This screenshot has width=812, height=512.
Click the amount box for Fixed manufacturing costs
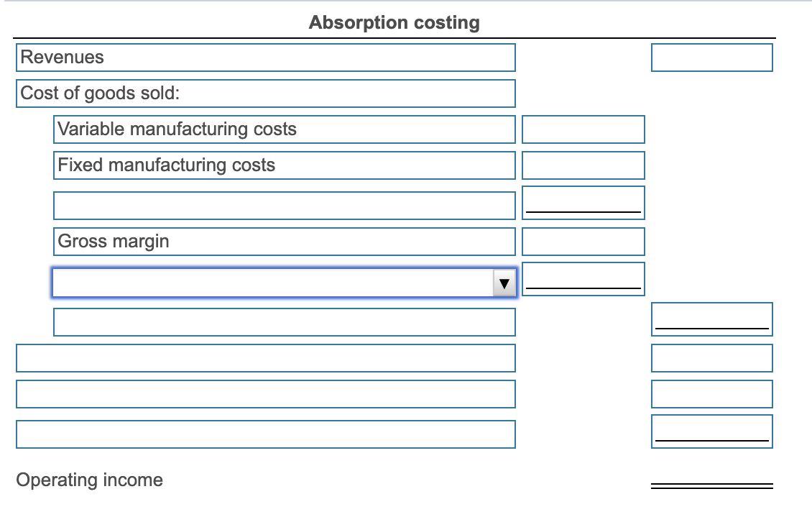click(x=583, y=165)
